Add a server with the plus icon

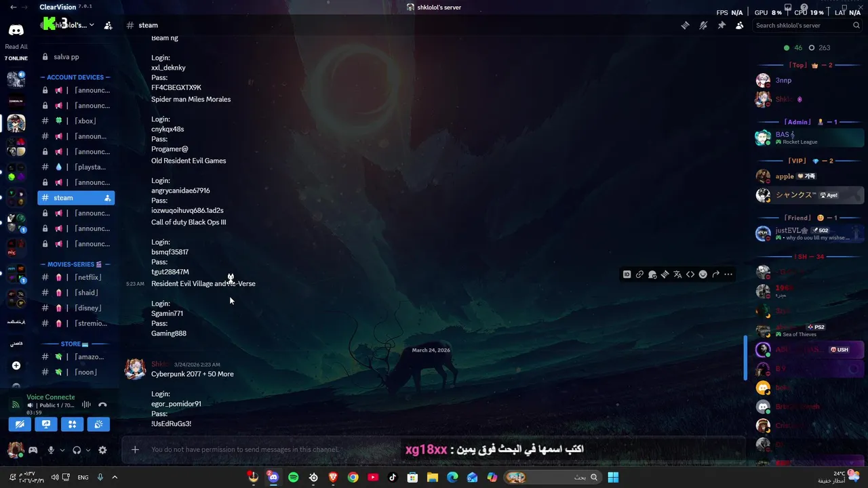[16, 365]
